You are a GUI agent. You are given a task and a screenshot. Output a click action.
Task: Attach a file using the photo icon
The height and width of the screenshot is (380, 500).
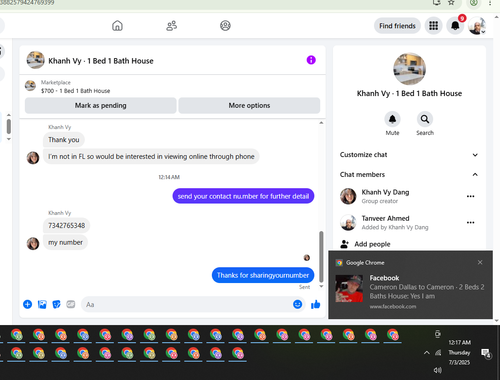tap(42, 304)
